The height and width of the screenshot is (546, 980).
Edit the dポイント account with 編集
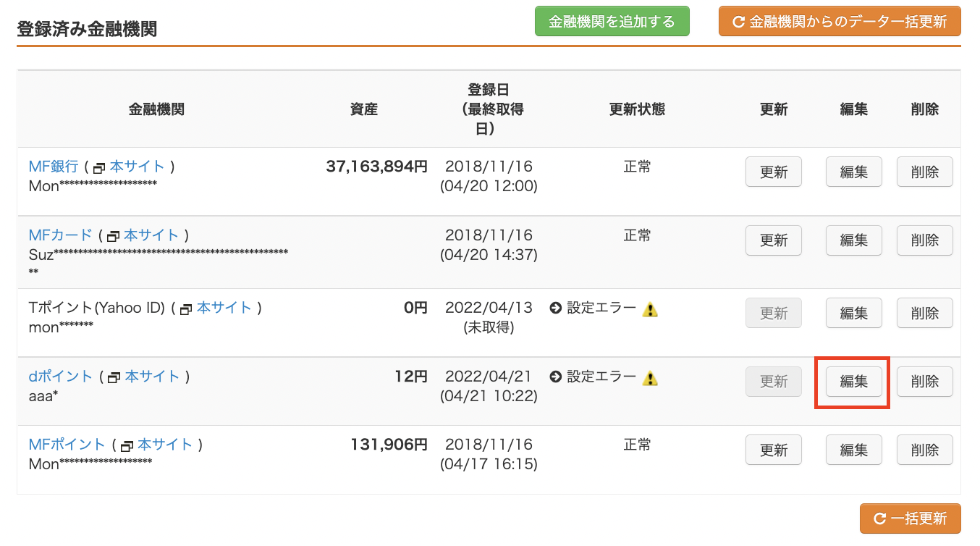point(854,382)
